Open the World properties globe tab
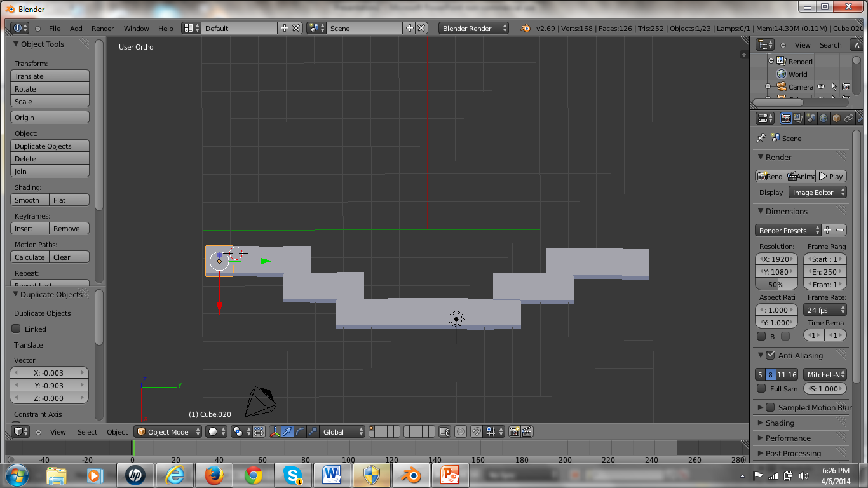Viewport: 868px width, 488px height. [824, 118]
